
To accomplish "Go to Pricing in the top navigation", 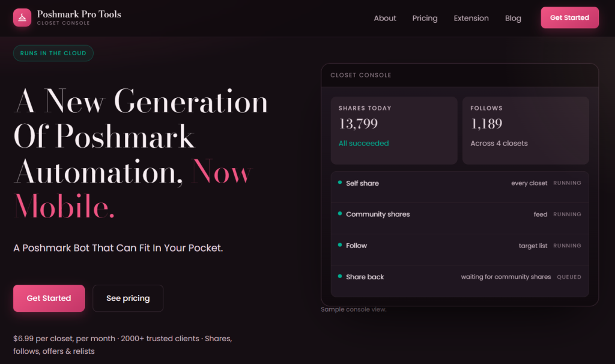I will [x=425, y=18].
